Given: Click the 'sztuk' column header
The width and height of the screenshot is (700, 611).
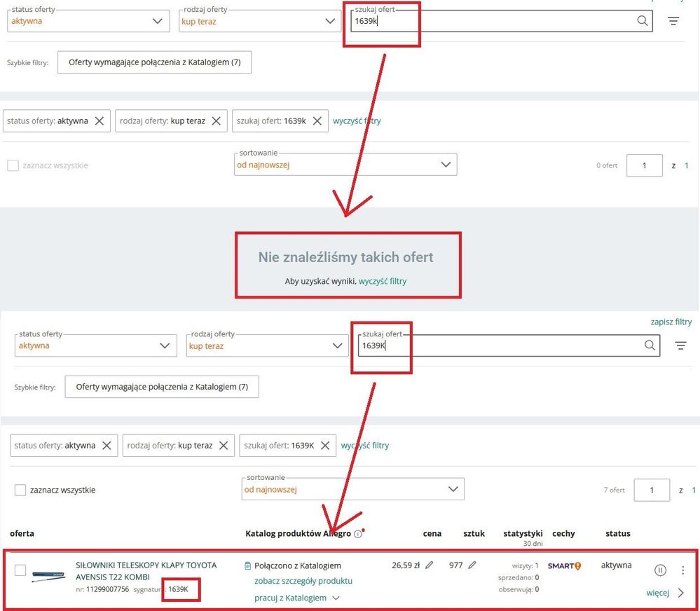Looking at the screenshot, I should [x=474, y=533].
